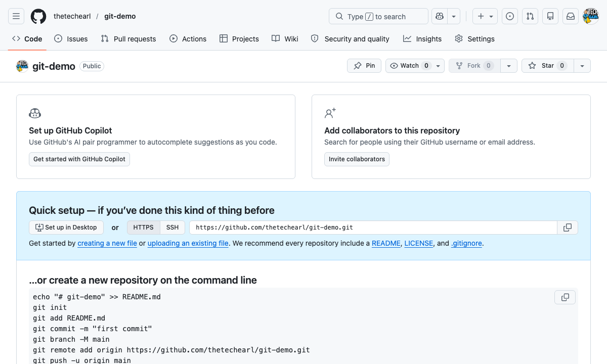Switch to the Code tab
Image resolution: width=607 pixels, height=364 pixels.
[27, 39]
